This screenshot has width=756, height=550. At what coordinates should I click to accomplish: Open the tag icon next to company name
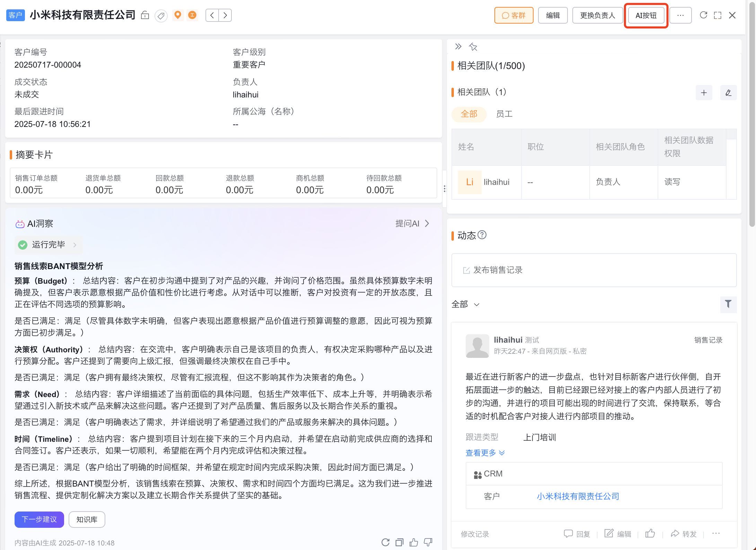[161, 16]
